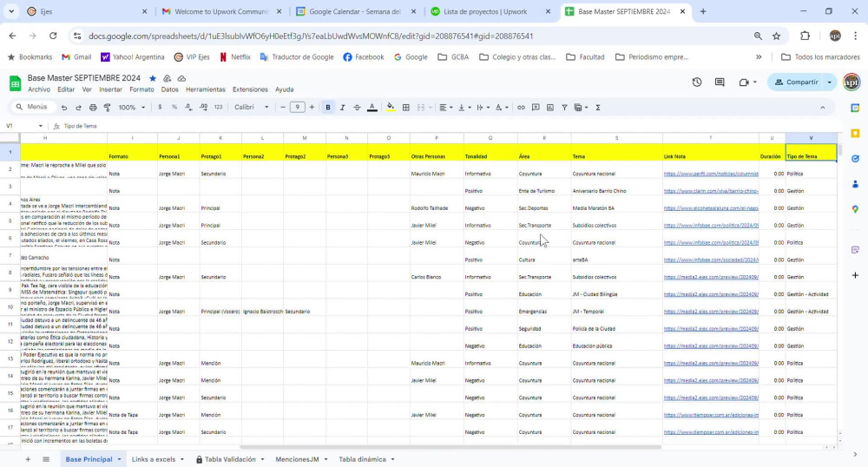Switch to Tabla Validación sheet tab
Screen dimensions: 868x467
[x=230, y=459]
